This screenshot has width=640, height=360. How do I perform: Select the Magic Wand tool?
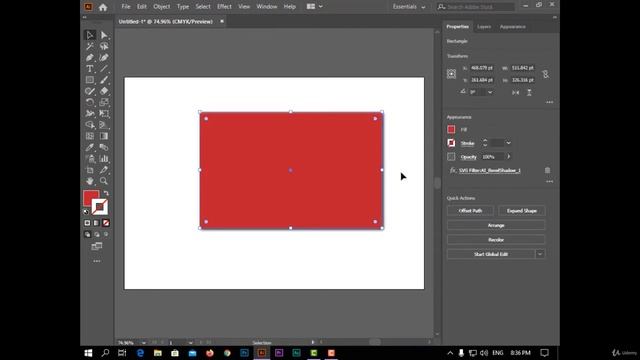90,46
